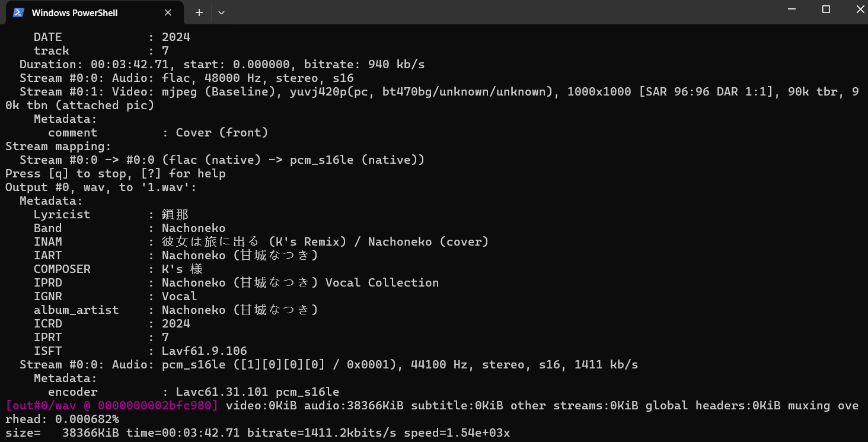Click the 'Cover (front)' comment value
This screenshot has height=442, width=868.
222,133
